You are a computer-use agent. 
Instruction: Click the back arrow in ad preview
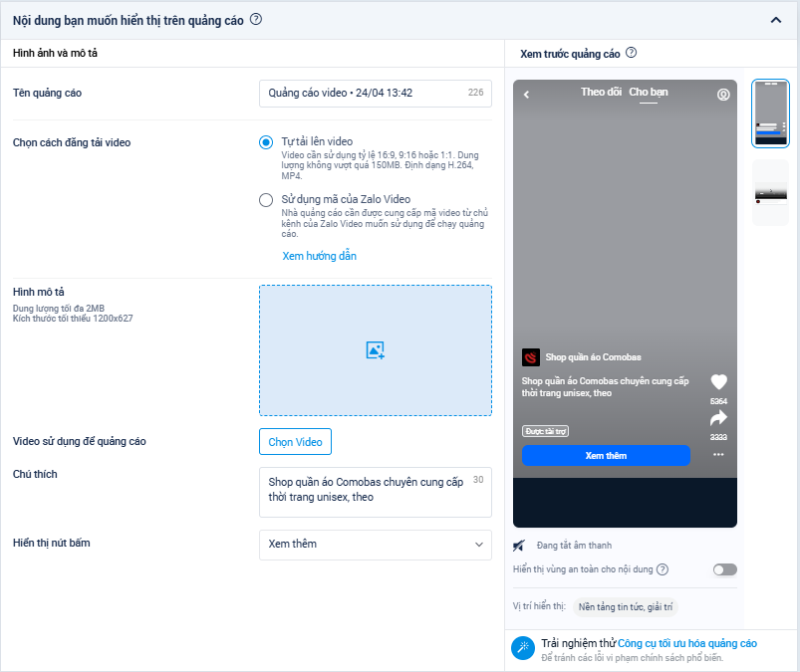pyautogui.click(x=526, y=95)
